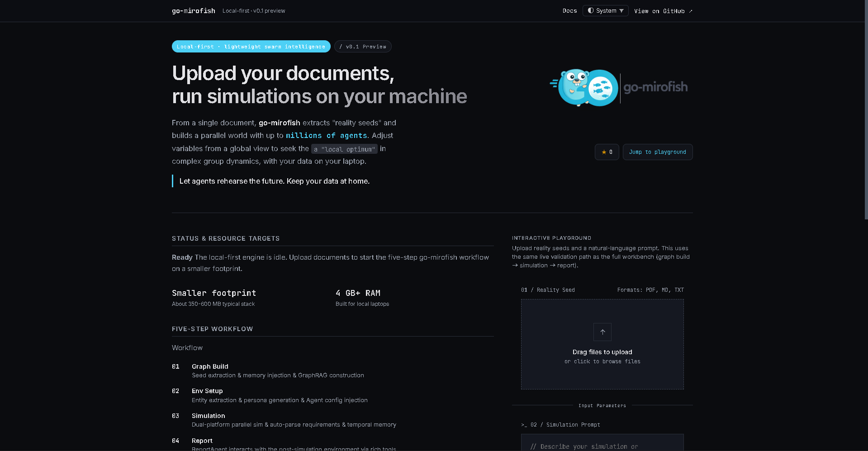Click the 'Input Parameters' divider label
The height and width of the screenshot is (451, 868).
(602, 406)
